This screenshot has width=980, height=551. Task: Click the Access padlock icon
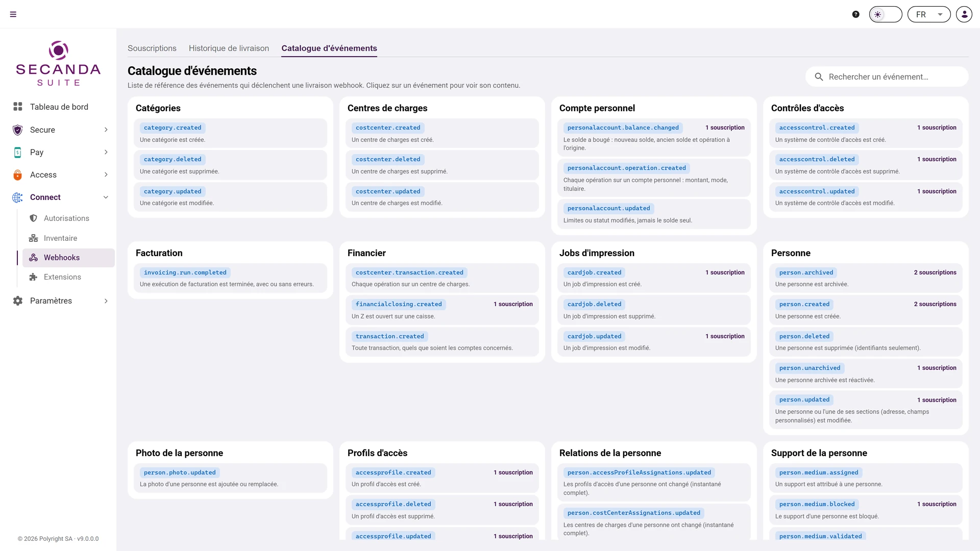[18, 175]
